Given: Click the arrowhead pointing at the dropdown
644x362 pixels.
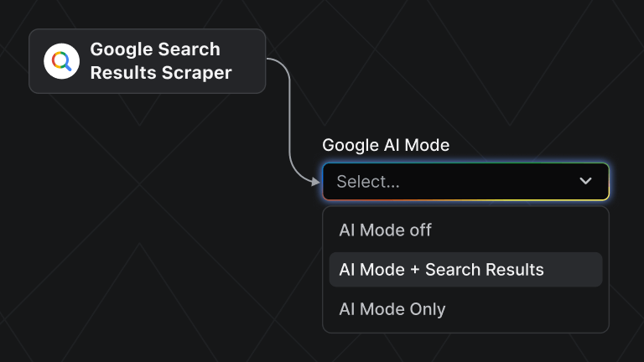Looking at the screenshot, I should [315, 181].
